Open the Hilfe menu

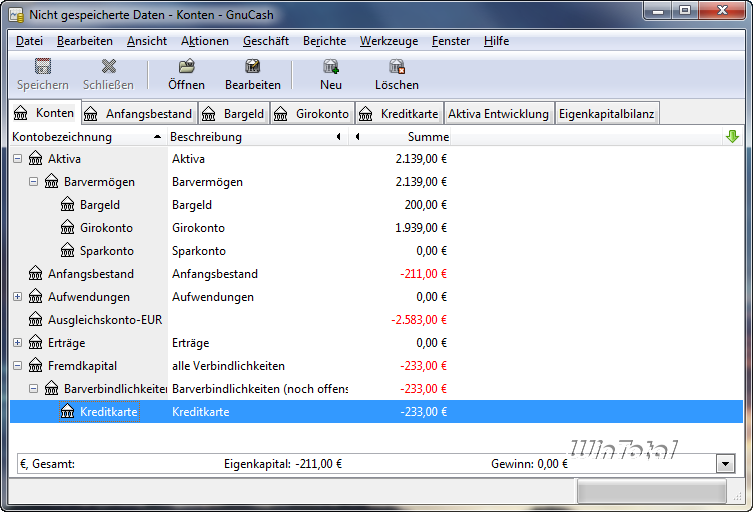(496, 41)
